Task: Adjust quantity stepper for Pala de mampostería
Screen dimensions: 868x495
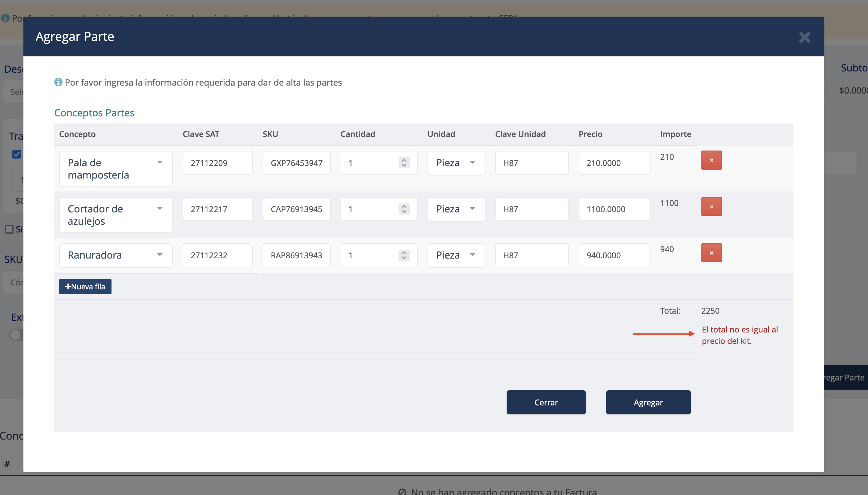Action: point(404,163)
